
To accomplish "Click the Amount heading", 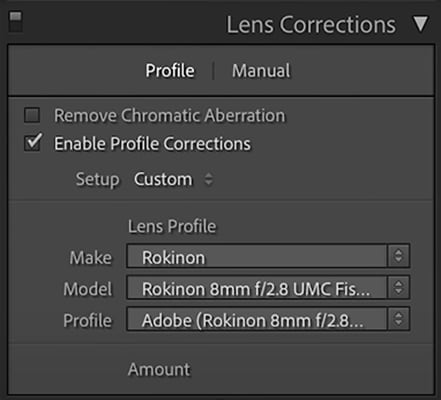I will click(x=159, y=369).
